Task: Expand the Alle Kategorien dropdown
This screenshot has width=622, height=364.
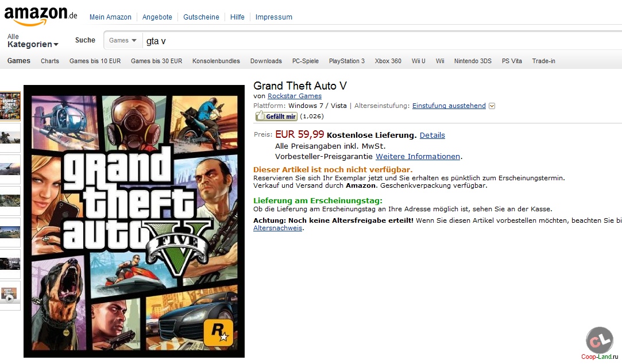Action: 33,40
